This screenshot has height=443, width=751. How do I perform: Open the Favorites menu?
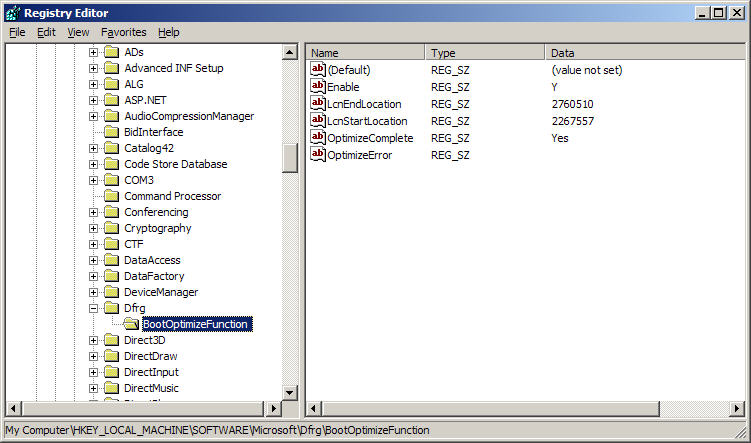pyautogui.click(x=123, y=32)
